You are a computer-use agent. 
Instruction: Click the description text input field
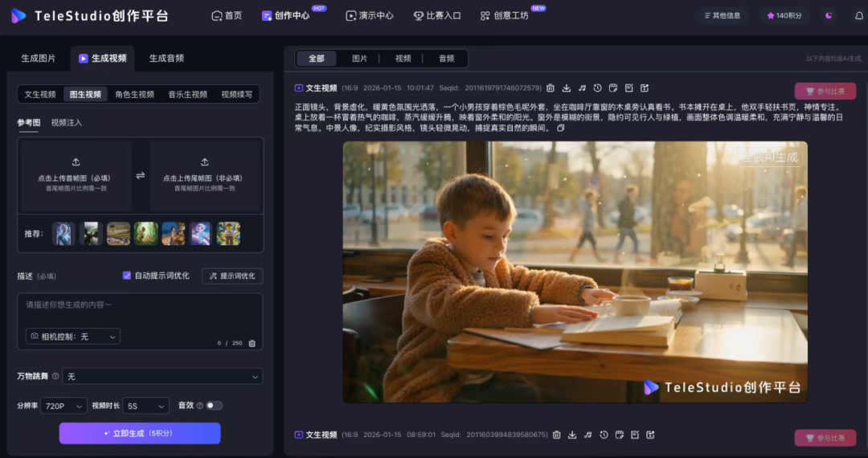pos(140,309)
